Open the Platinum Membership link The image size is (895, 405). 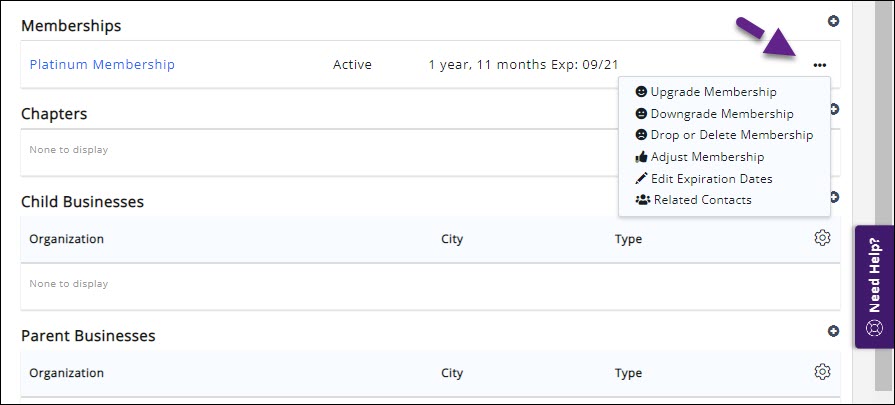coord(102,65)
